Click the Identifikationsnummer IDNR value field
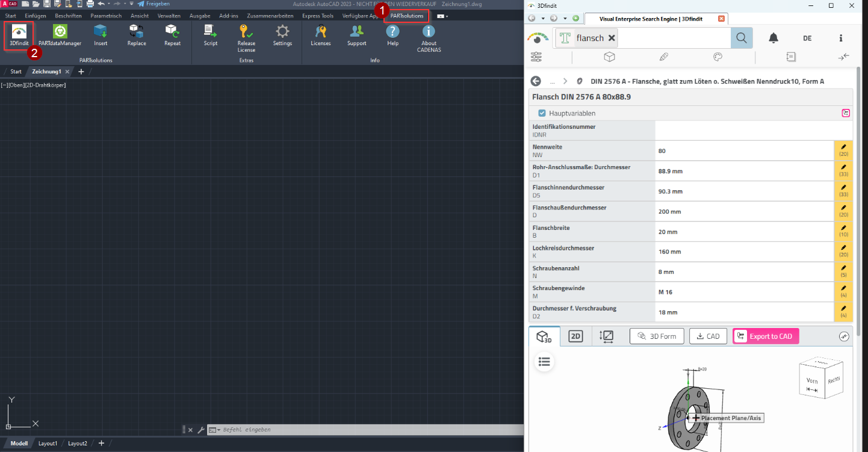Screen dimensions: 868x452 pyautogui.click(x=754, y=131)
